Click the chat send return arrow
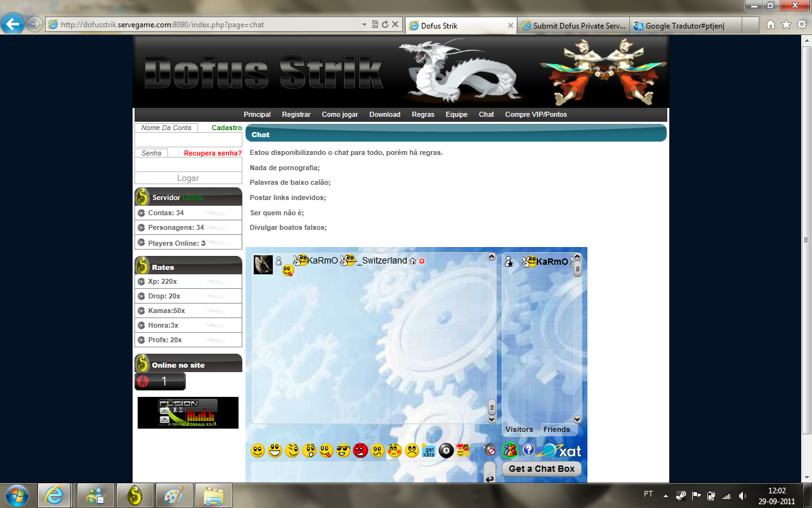Image resolution: width=812 pixels, height=508 pixels. click(489, 473)
